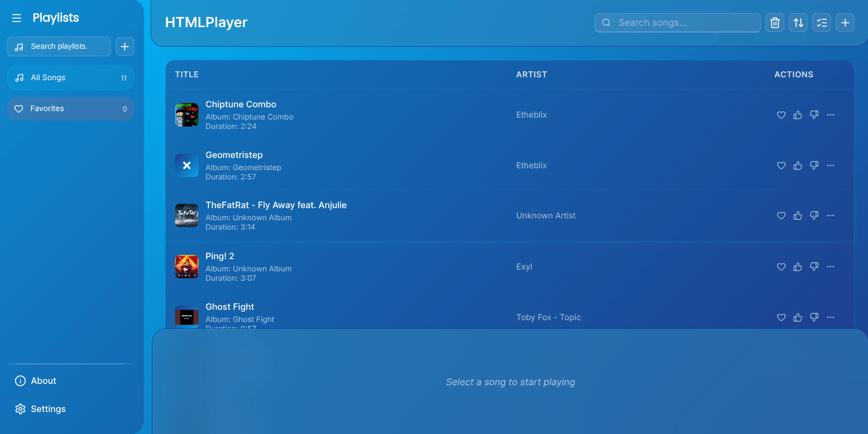Dislike Ping! 2 with thumbs down
The width and height of the screenshot is (868, 434).
(x=814, y=267)
